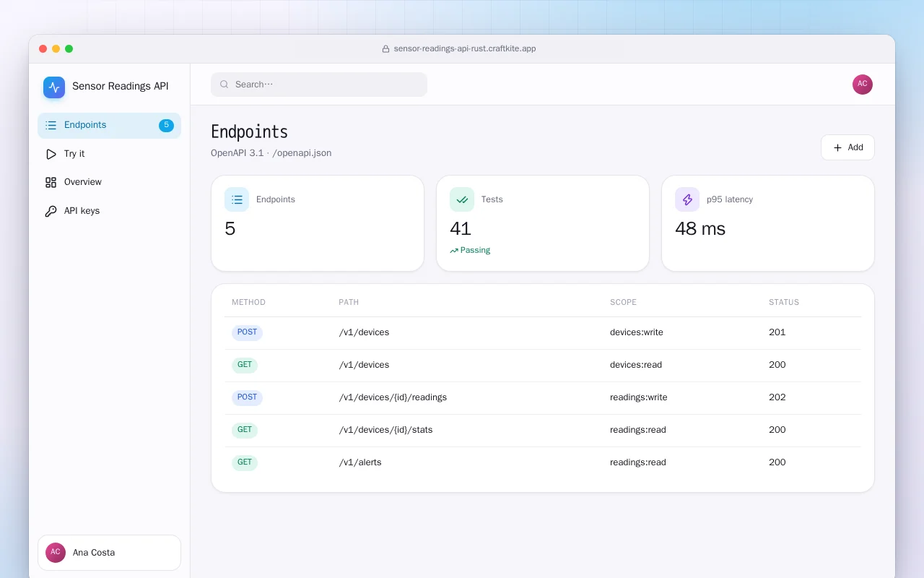
Task: Click the devices:read scope cell
Action: pyautogui.click(x=636, y=365)
